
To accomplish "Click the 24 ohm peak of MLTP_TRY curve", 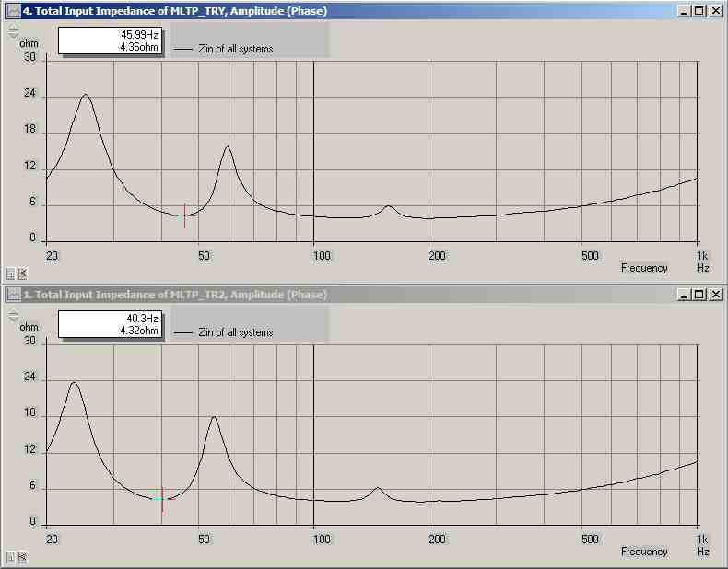I will [x=86, y=95].
